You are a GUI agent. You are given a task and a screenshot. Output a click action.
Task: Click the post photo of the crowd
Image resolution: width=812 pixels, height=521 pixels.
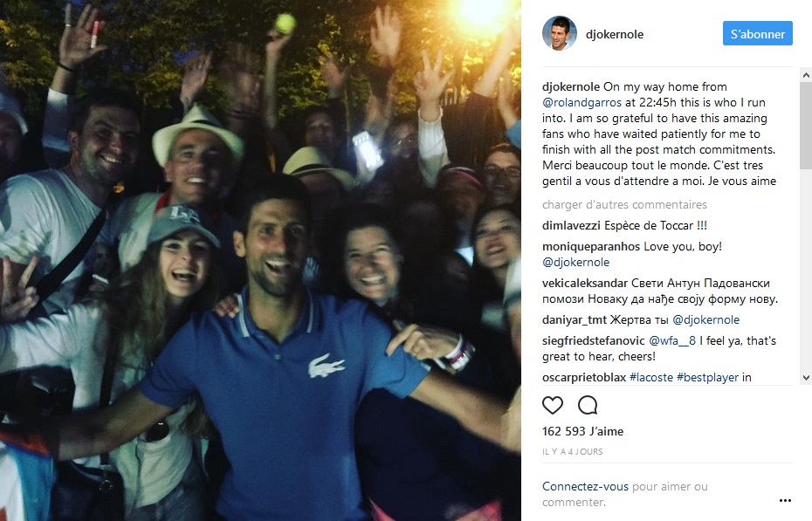(x=260, y=260)
